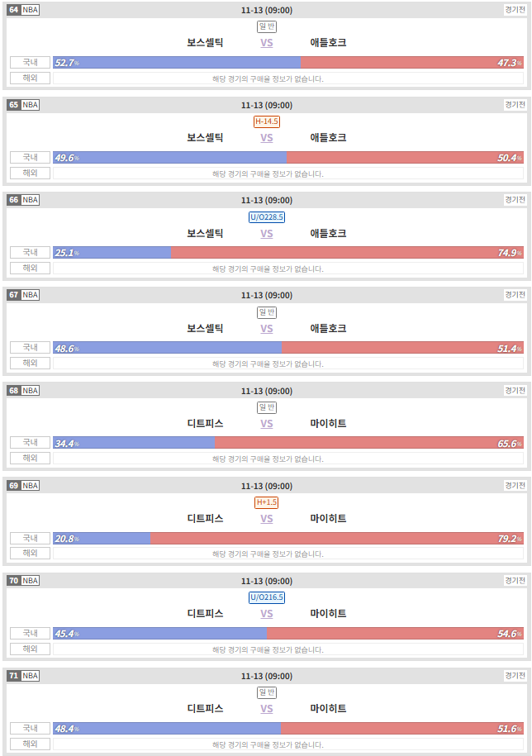This screenshot has width=532, height=756.
Task: Click the 경기전 status label in match 68
Action: (x=515, y=390)
